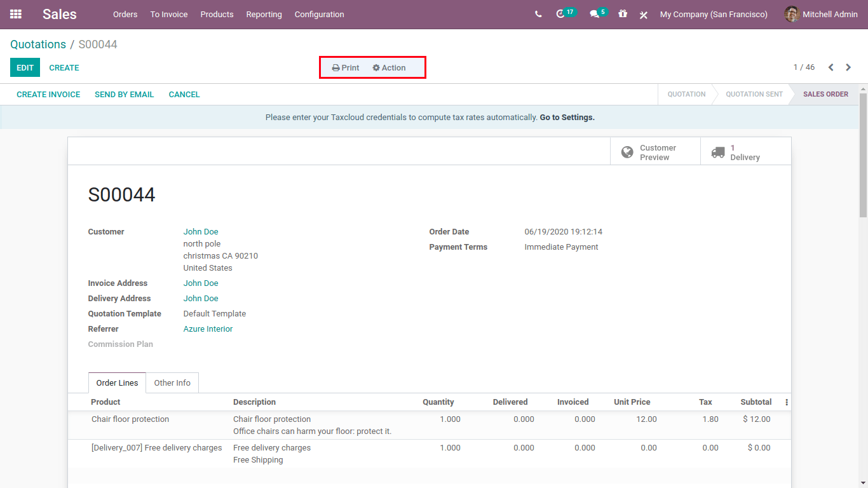Click the phone call icon
The width and height of the screenshot is (868, 488).
(538, 14)
